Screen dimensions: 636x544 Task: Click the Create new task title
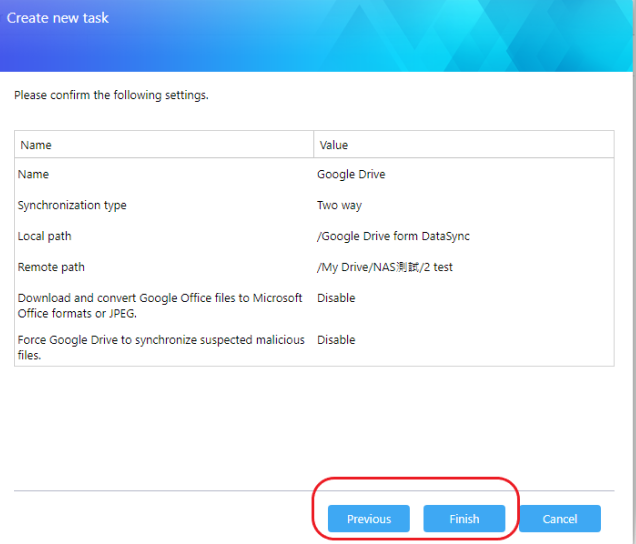point(58,18)
